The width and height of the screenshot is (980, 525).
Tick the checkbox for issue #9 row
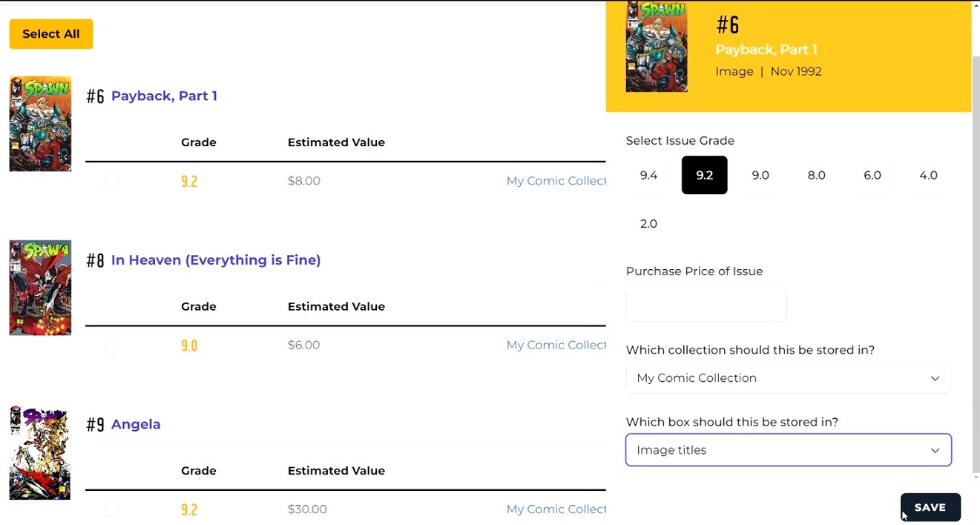pyautogui.click(x=112, y=510)
